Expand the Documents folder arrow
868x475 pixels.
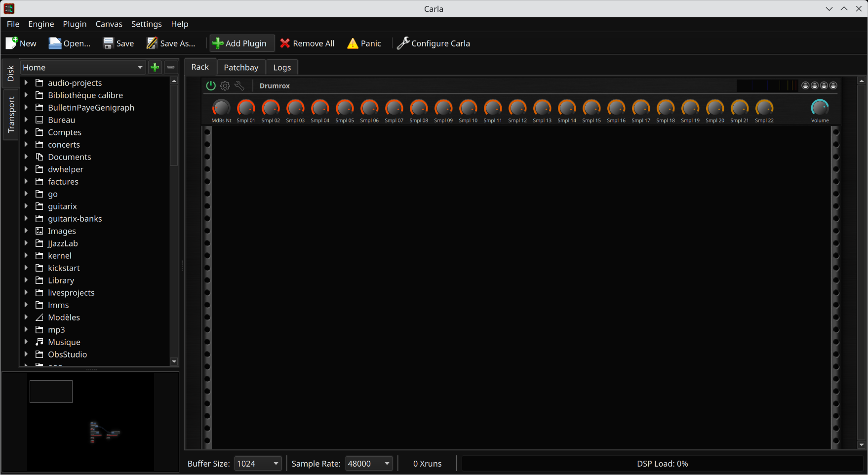coord(26,157)
